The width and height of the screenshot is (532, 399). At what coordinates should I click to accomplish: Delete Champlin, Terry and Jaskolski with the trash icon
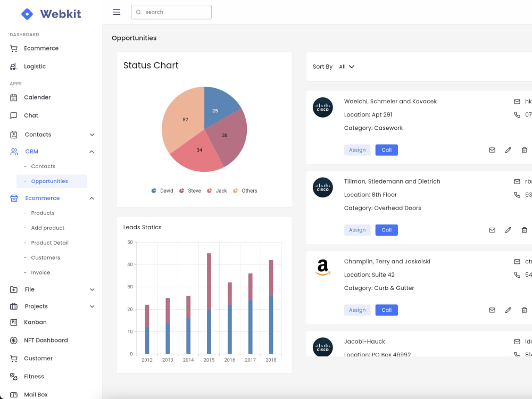tap(524, 310)
